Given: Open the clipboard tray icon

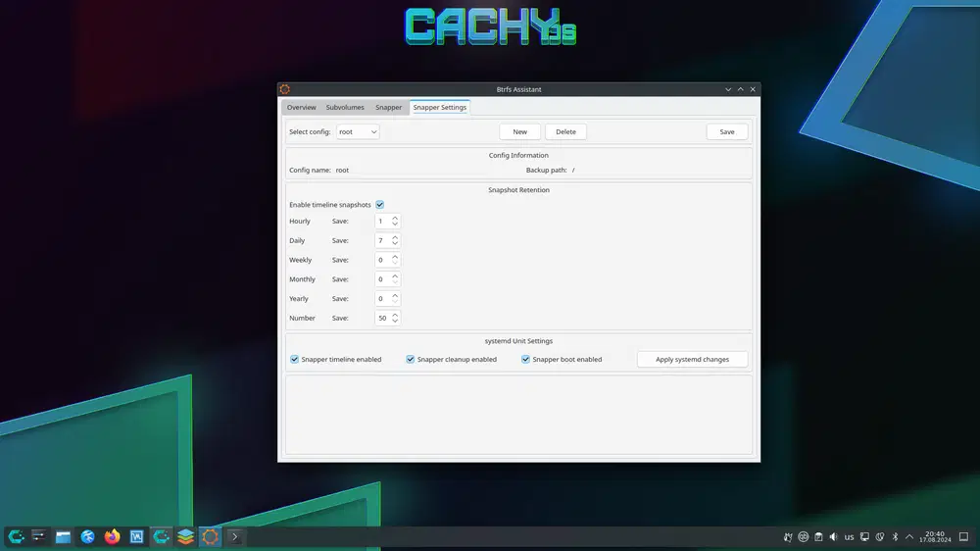Looking at the screenshot, I should click(x=818, y=537).
